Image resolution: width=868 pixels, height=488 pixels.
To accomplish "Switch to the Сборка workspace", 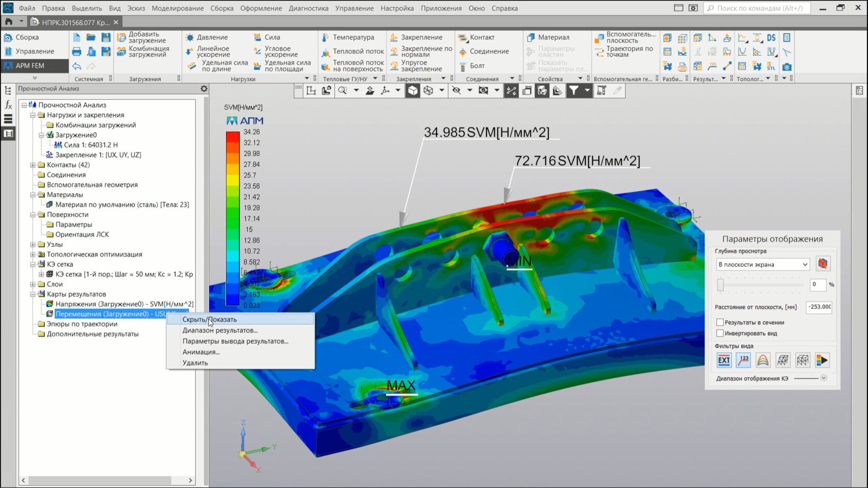I will (x=35, y=37).
